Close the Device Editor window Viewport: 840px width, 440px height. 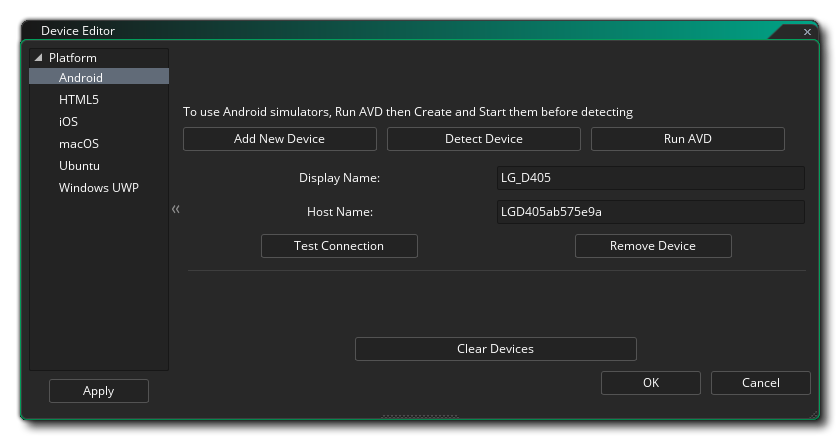pyautogui.click(x=807, y=32)
